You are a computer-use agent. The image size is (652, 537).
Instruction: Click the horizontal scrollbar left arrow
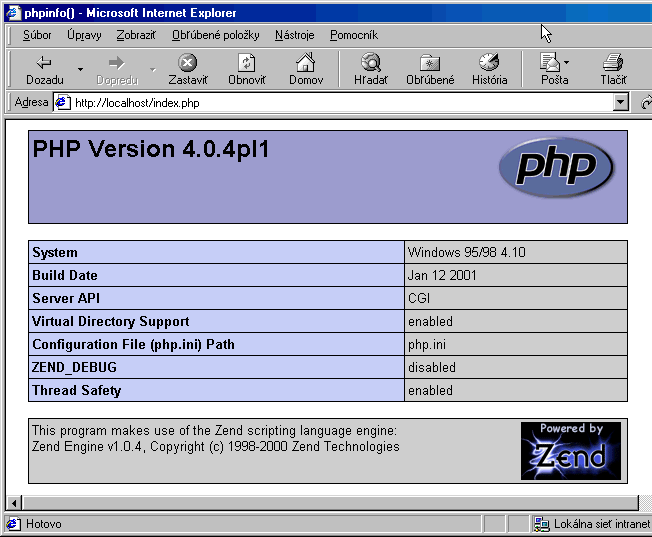click(14, 503)
